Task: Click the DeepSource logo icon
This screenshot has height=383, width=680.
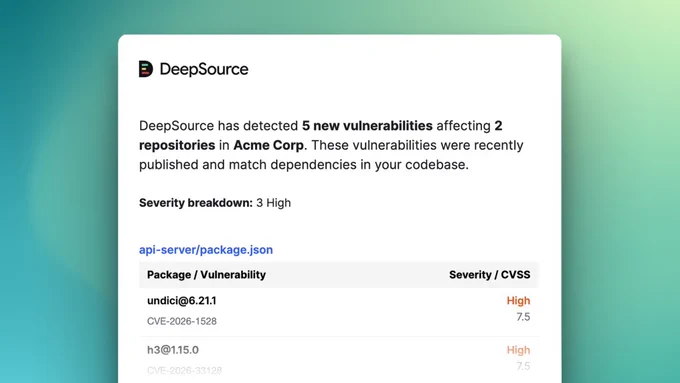Action: coord(146,69)
